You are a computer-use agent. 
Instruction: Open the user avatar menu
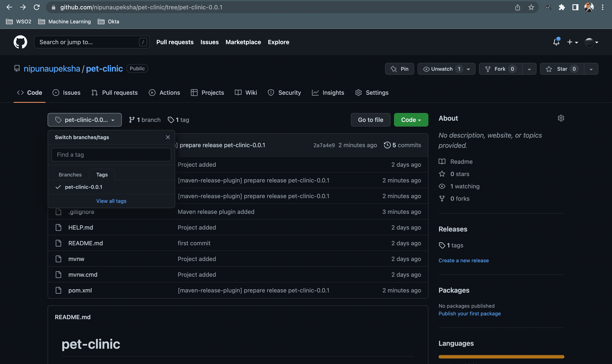click(591, 42)
